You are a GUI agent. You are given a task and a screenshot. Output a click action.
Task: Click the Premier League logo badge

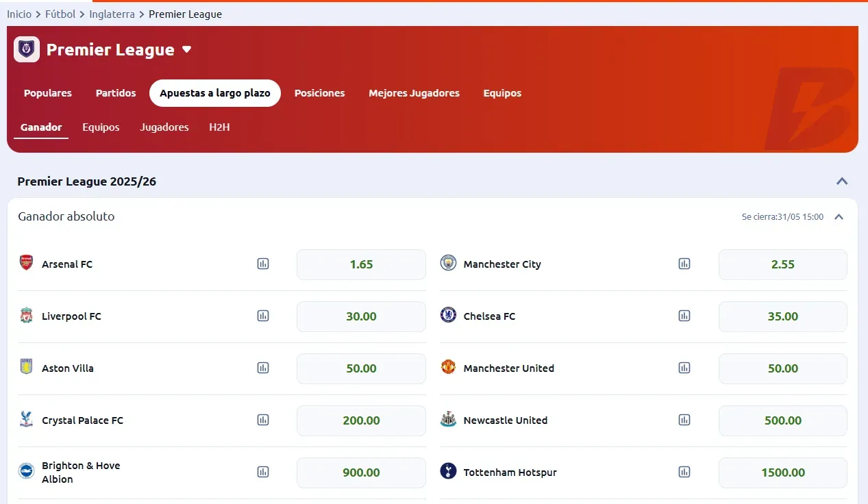coord(27,49)
